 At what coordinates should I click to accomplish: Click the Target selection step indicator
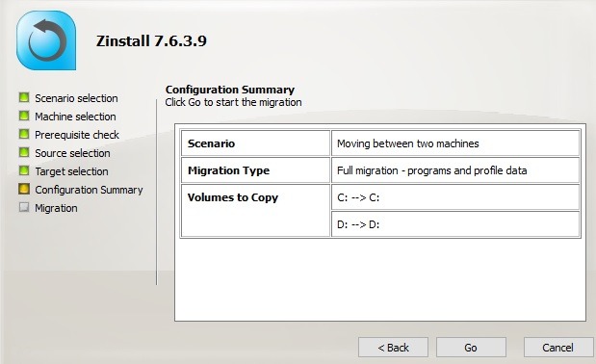tap(24, 170)
